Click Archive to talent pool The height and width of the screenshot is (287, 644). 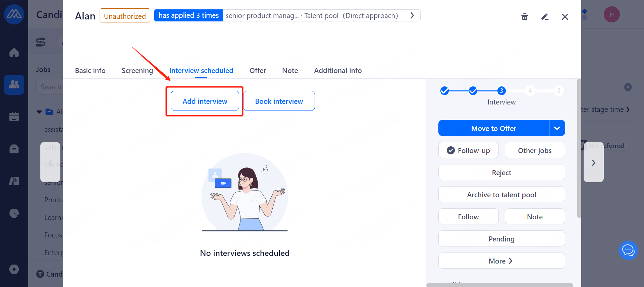pyautogui.click(x=502, y=195)
